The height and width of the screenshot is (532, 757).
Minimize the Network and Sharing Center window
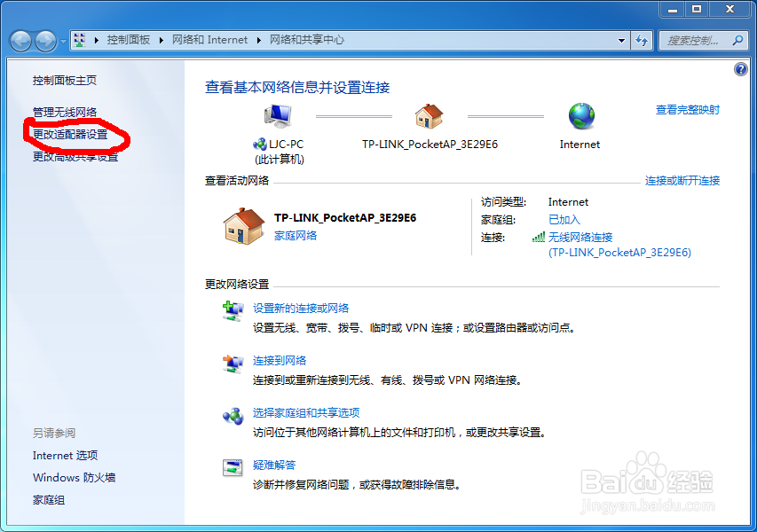pos(673,9)
